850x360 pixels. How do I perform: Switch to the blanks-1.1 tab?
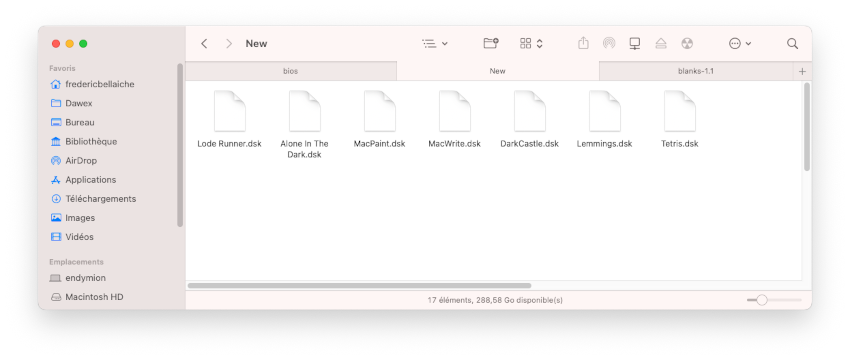(x=696, y=71)
